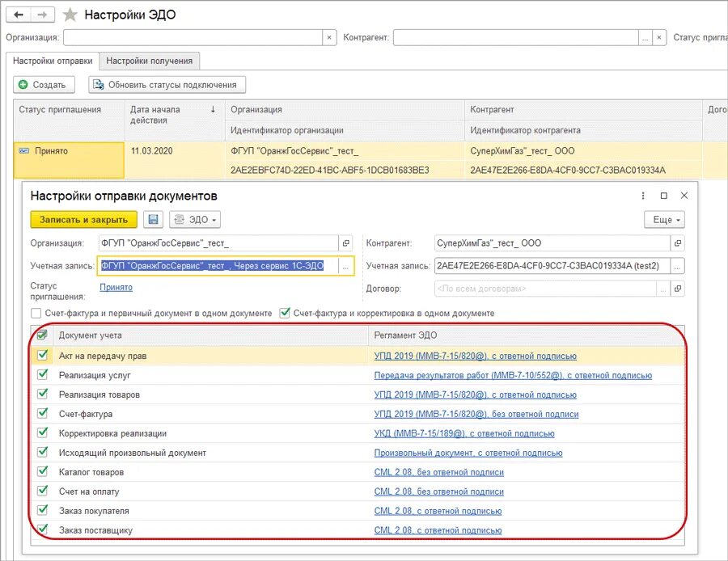The width and height of the screenshot is (728, 561).
Task: Expand the Еще menu
Action: [665, 220]
